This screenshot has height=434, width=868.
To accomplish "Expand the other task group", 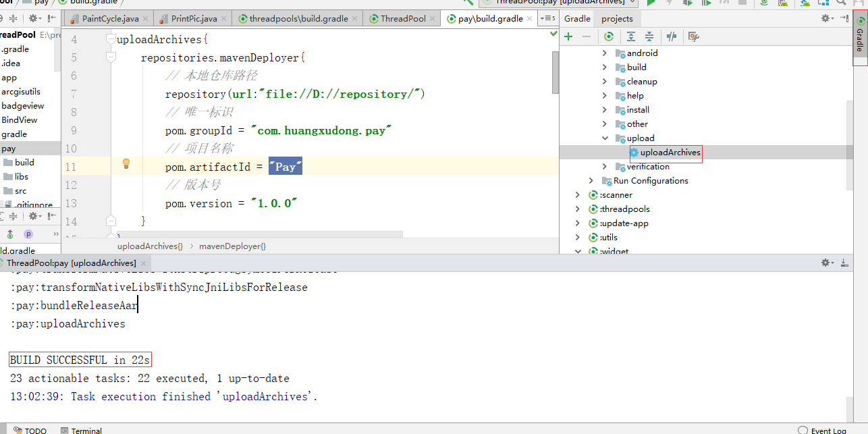I will click(605, 124).
